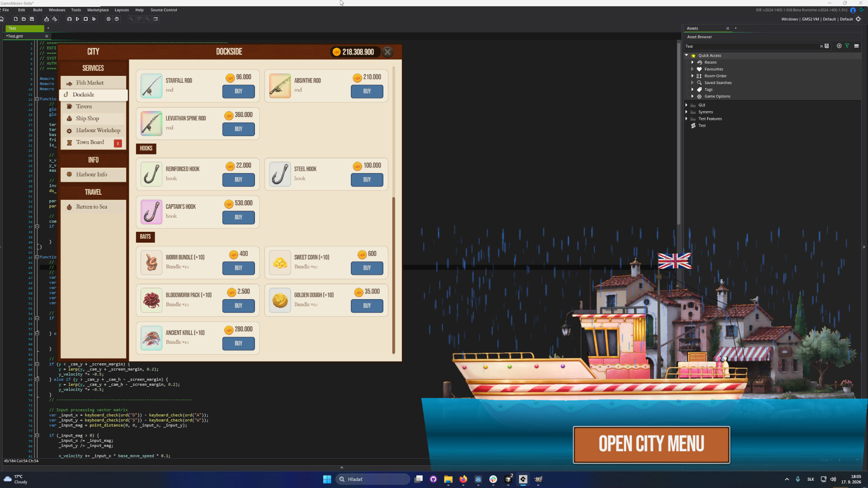Expand the Recent tree node
Screen dimensions: 868x488
click(x=692, y=62)
